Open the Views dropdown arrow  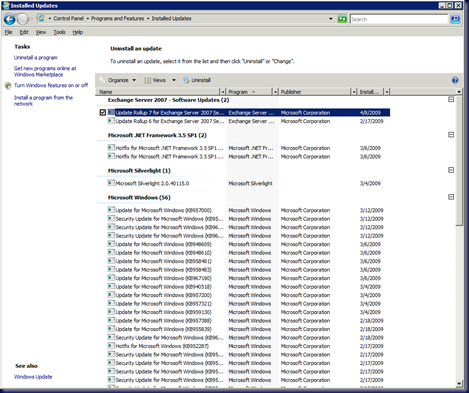(174, 80)
